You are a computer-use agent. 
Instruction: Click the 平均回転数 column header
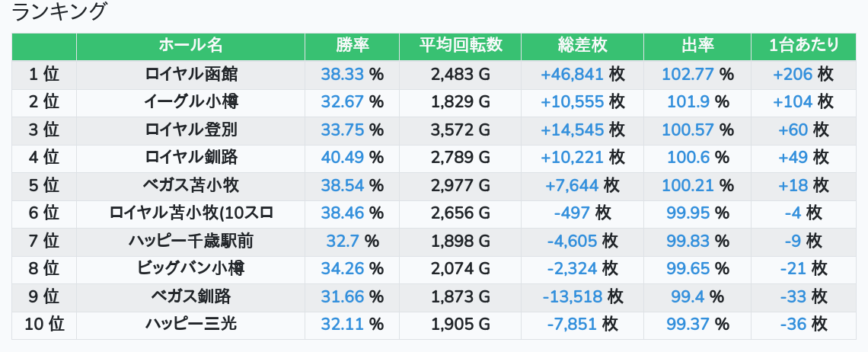[460, 46]
